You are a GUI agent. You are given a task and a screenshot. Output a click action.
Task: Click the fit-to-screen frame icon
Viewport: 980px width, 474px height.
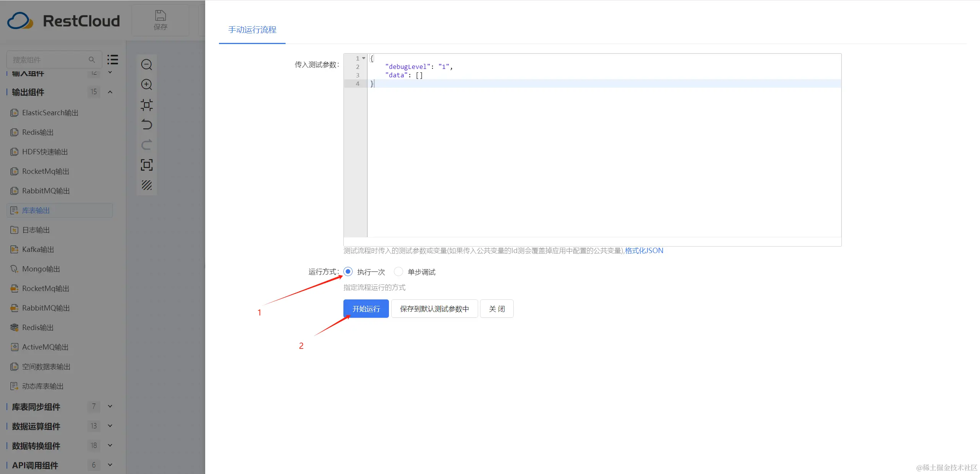pyautogui.click(x=147, y=165)
